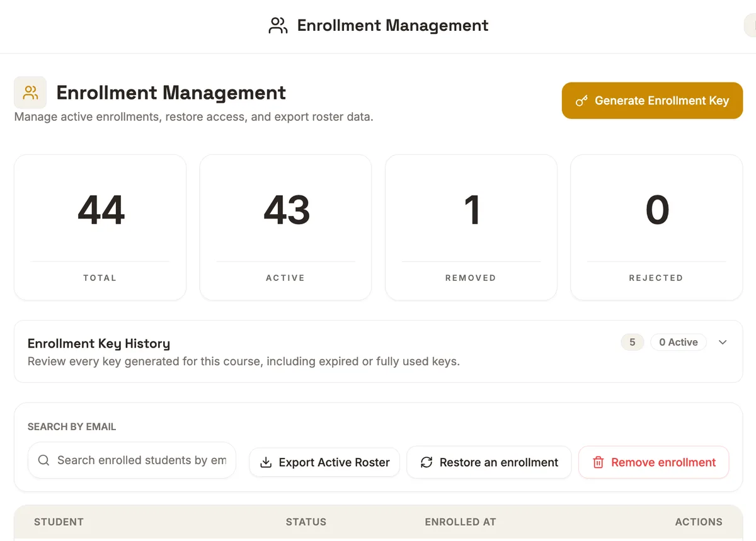Click the download icon on Export Active Roster
756x541 pixels.
tap(266, 462)
